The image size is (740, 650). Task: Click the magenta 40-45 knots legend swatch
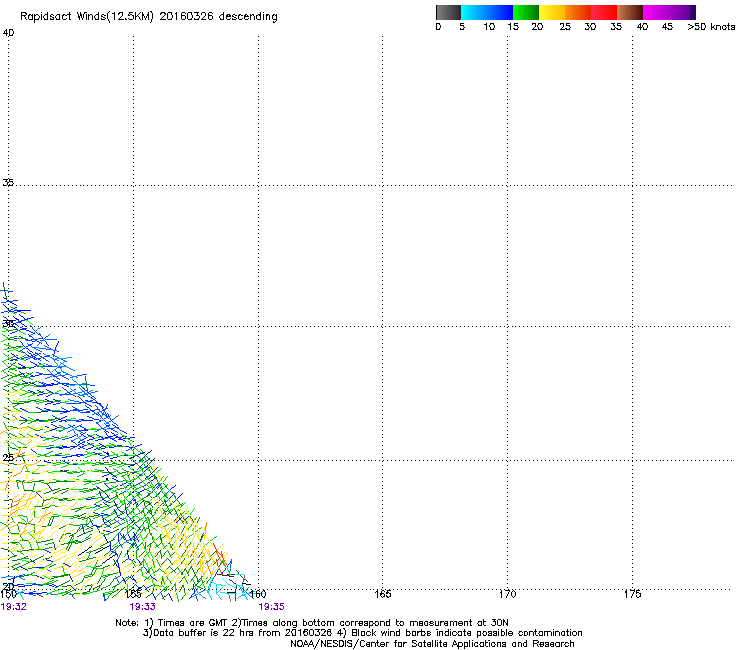[656, 12]
